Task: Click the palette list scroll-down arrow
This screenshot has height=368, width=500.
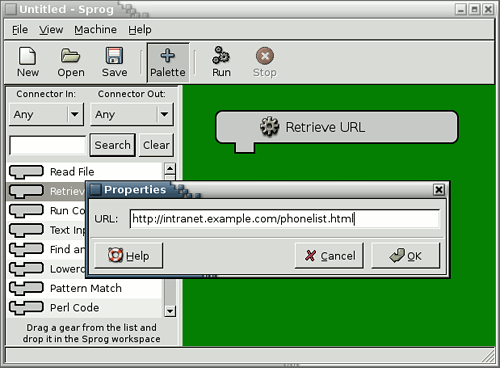Action: click(170, 311)
